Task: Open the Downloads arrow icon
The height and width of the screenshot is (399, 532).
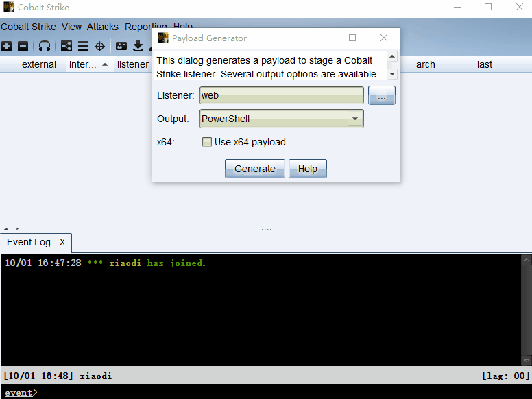Action: coord(138,46)
